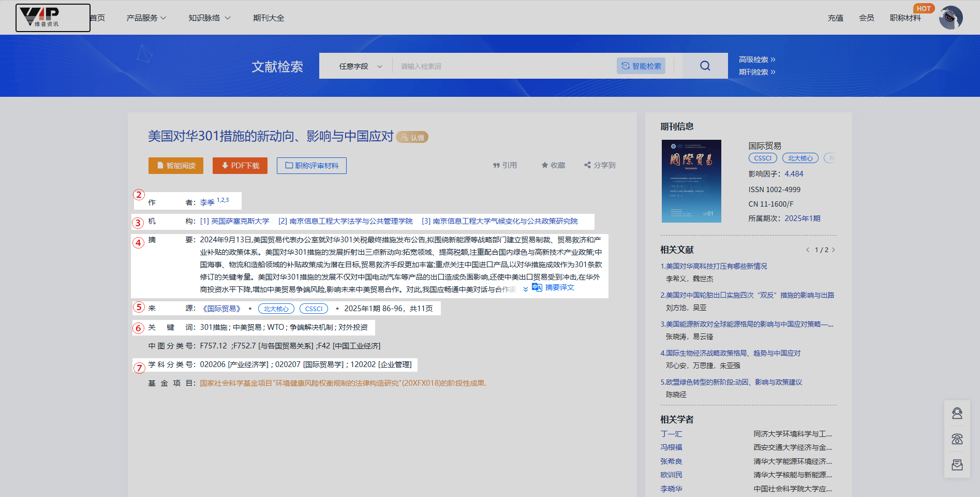Viewport: 980px width, 497px height.
Task: Click the CSSCI tag in source row
Action: click(314, 309)
